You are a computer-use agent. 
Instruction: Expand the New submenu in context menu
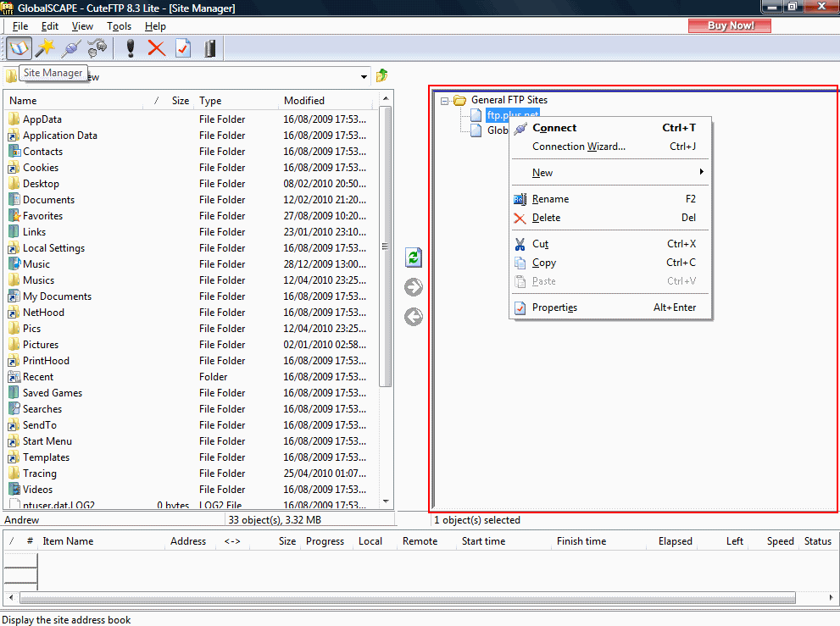coord(610,173)
